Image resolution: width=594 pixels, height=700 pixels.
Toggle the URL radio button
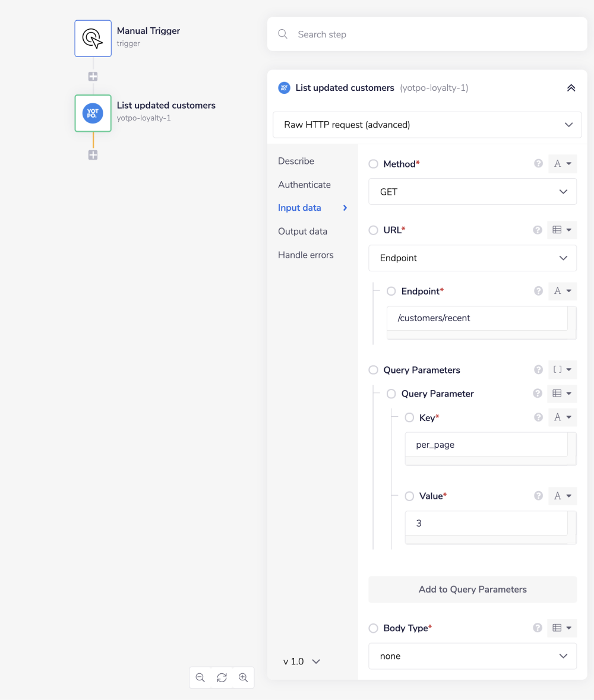374,230
